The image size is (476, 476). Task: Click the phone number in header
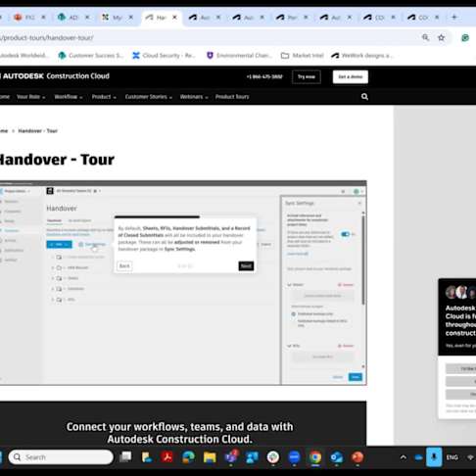tap(264, 76)
